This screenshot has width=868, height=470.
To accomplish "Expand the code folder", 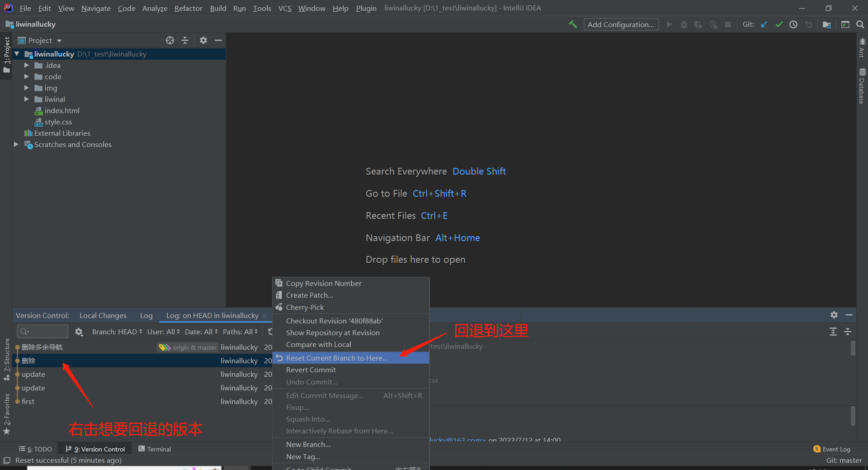I will (x=27, y=76).
